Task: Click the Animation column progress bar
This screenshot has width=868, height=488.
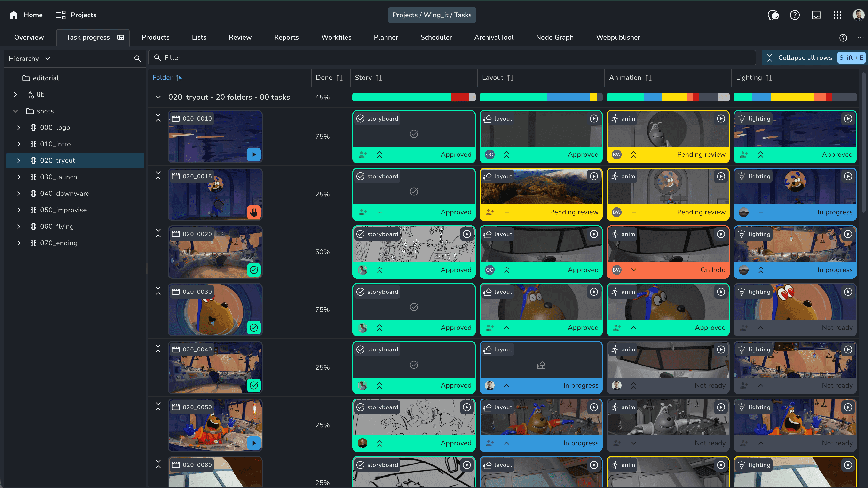Action: tap(668, 98)
